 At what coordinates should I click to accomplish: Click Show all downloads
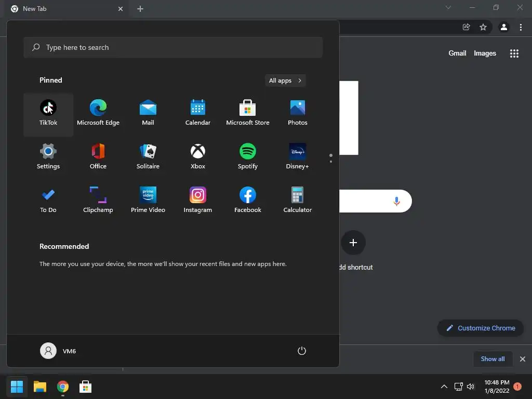[x=493, y=359]
